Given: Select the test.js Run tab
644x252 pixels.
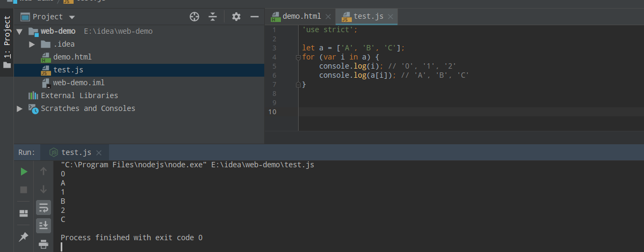Looking at the screenshot, I should point(76,152).
